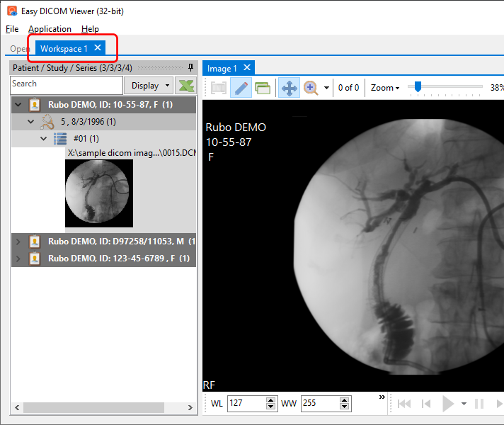Image resolution: width=504 pixels, height=425 pixels.
Task: Close the Image 1 tab
Action: point(246,68)
